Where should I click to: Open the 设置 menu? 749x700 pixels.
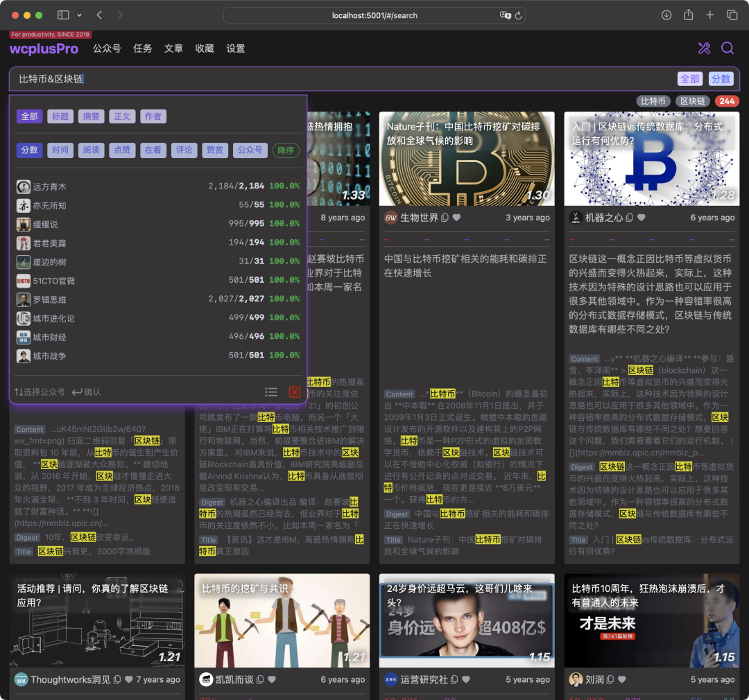click(x=236, y=49)
